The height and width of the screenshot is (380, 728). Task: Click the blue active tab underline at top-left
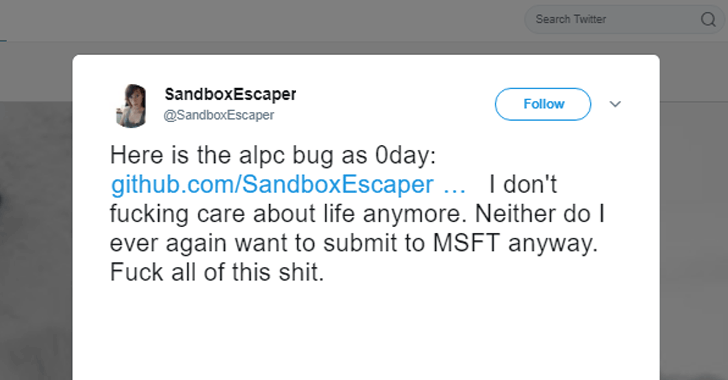tap(3, 41)
